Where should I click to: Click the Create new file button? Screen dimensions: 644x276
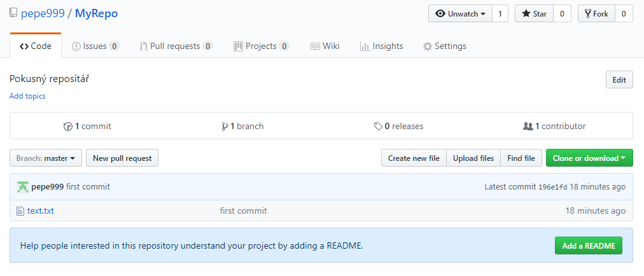point(414,158)
